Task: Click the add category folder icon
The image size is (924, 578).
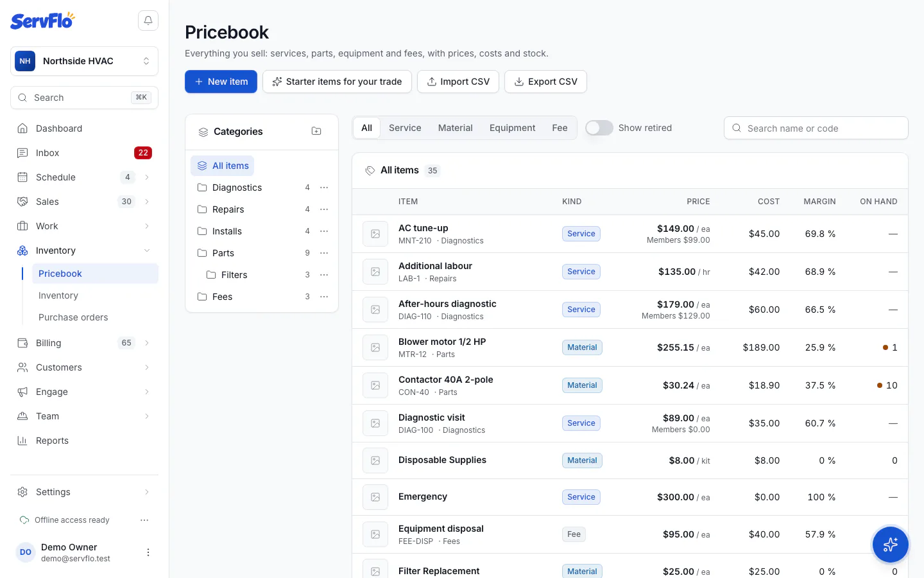Action: pyautogui.click(x=316, y=131)
